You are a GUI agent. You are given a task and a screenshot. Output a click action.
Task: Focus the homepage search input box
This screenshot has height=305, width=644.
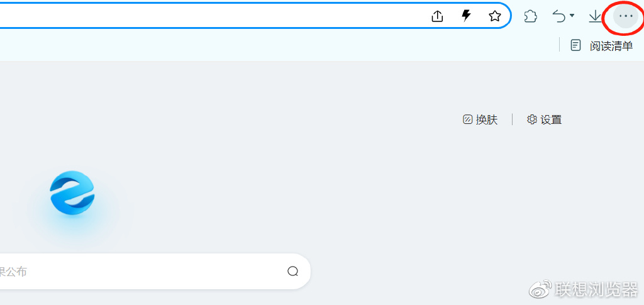(152, 271)
